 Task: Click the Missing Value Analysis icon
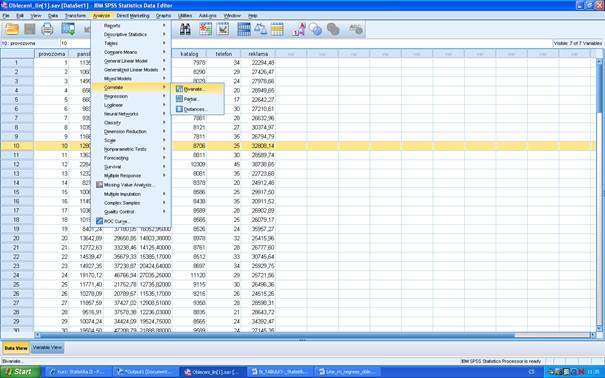pos(100,185)
